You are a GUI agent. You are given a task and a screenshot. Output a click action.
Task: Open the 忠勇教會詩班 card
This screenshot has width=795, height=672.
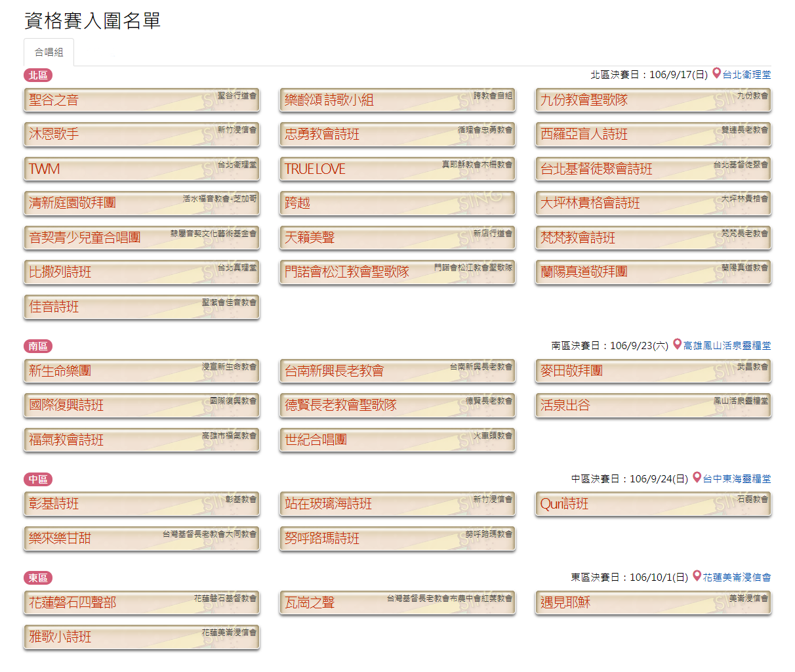397,135
